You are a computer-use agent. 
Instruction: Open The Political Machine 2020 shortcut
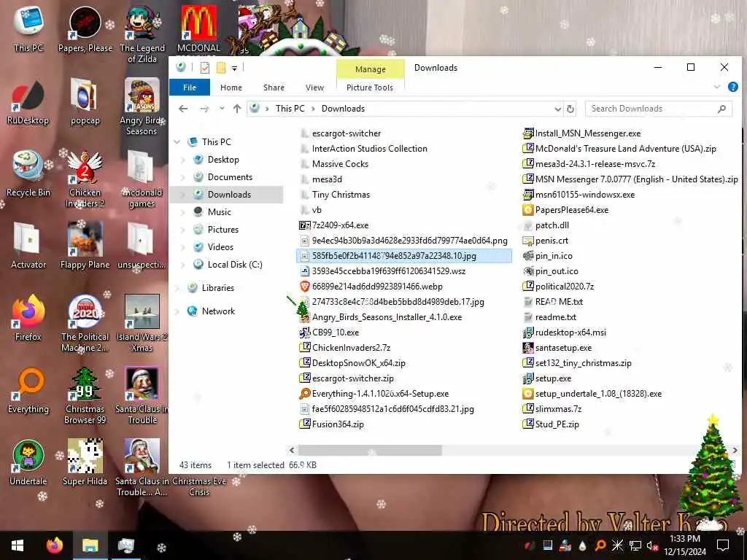85,324
